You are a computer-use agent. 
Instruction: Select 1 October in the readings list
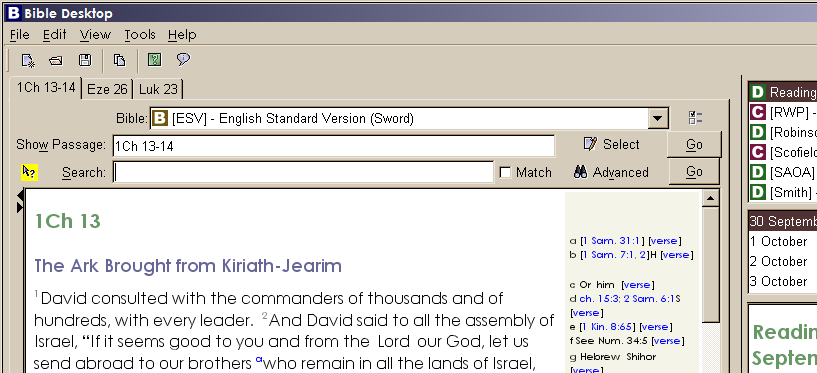tap(782, 241)
